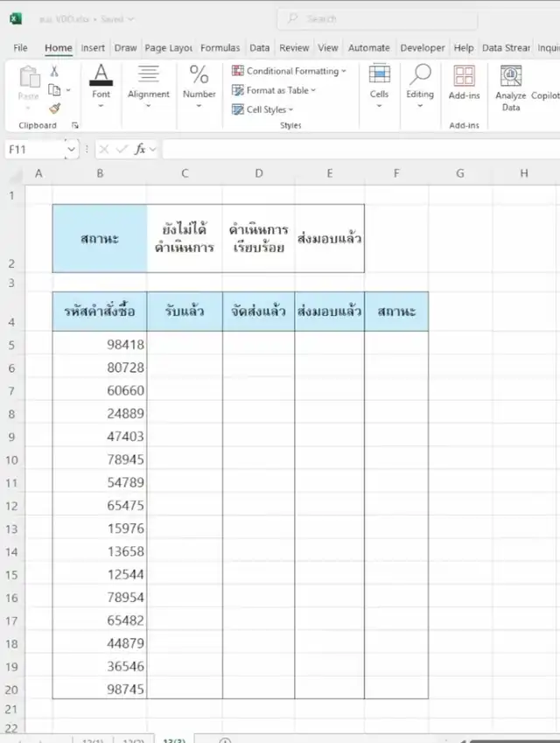Open the Name Box dropdown arrow
Image resolution: width=560 pixels, height=743 pixels.
pos(71,150)
